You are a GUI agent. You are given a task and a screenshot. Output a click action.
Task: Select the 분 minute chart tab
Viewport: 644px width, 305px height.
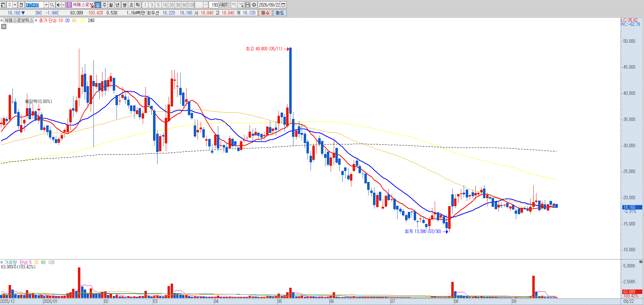(x=124, y=5)
